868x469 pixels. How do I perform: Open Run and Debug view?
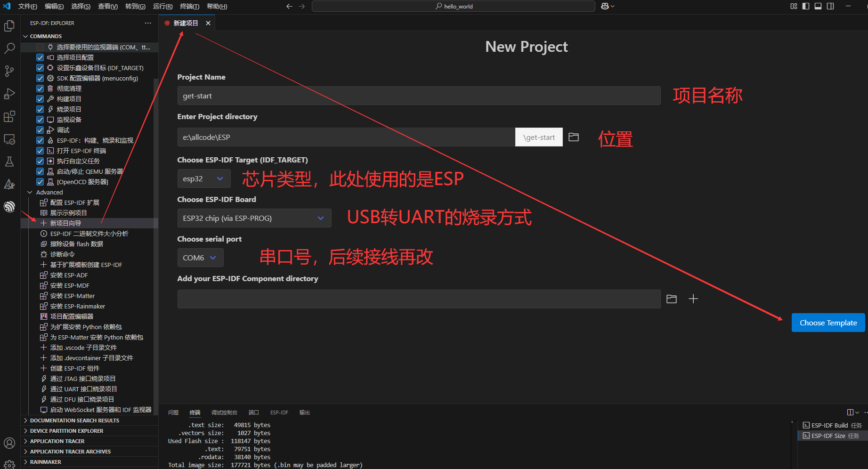pos(9,94)
